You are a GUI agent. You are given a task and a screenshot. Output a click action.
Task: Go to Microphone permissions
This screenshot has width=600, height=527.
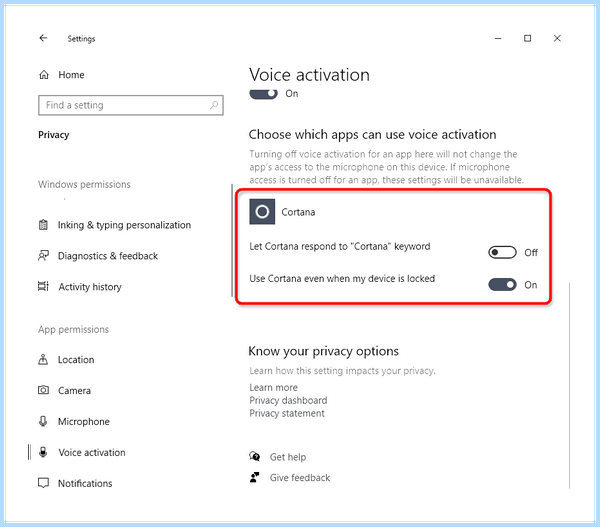83,421
